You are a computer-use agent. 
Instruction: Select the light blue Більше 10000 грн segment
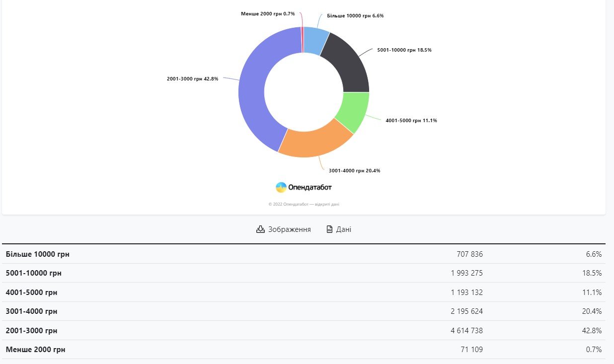(x=315, y=39)
